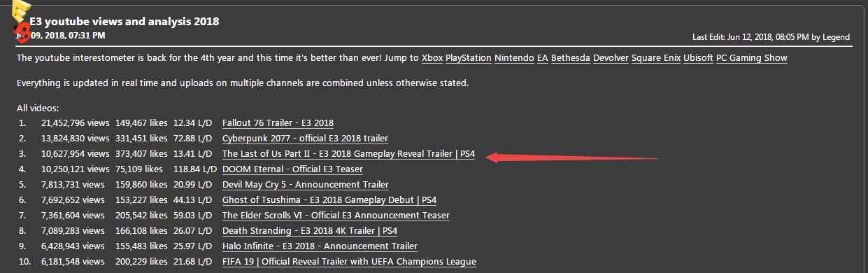Open the Devil May Cry 5 trailer
Image resolution: width=868 pixels, height=273 pixels.
pyautogui.click(x=306, y=185)
